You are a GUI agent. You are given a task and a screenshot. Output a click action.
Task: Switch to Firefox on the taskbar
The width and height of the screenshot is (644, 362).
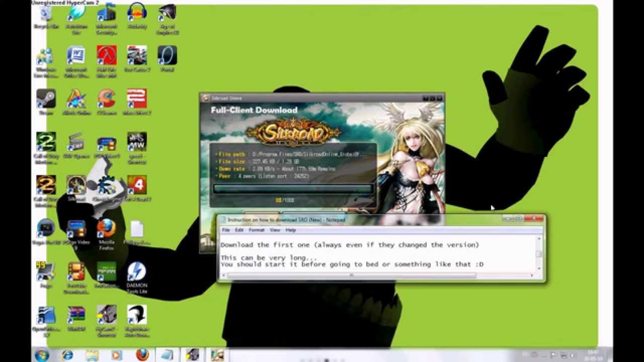142,355
